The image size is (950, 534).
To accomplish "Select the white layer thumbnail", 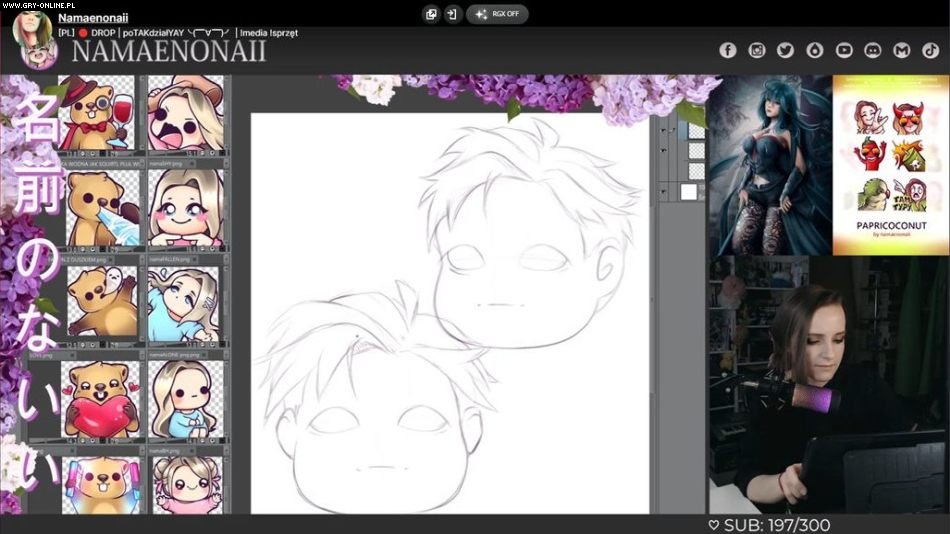I will click(690, 191).
